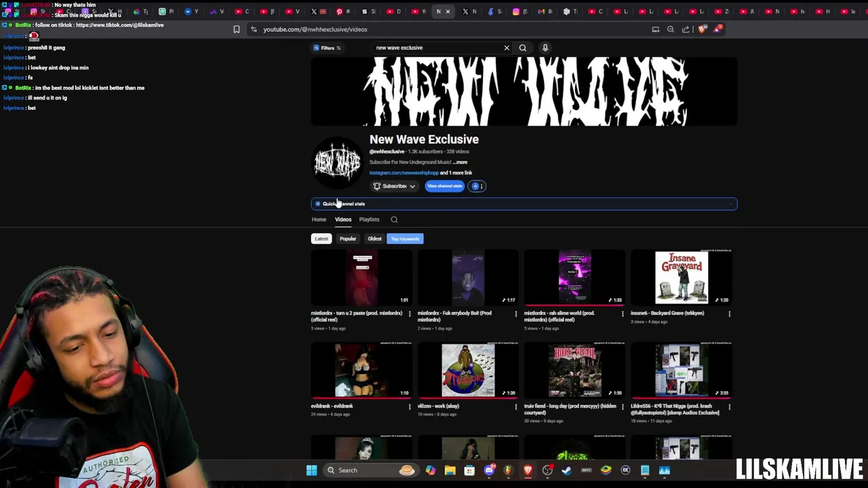Click the YouTube search input field
Screen dimensions: 868x488
(437, 47)
